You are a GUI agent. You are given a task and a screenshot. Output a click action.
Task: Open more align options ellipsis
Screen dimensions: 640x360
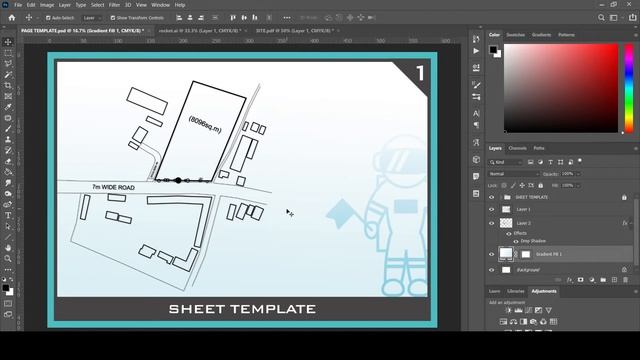coord(287,18)
